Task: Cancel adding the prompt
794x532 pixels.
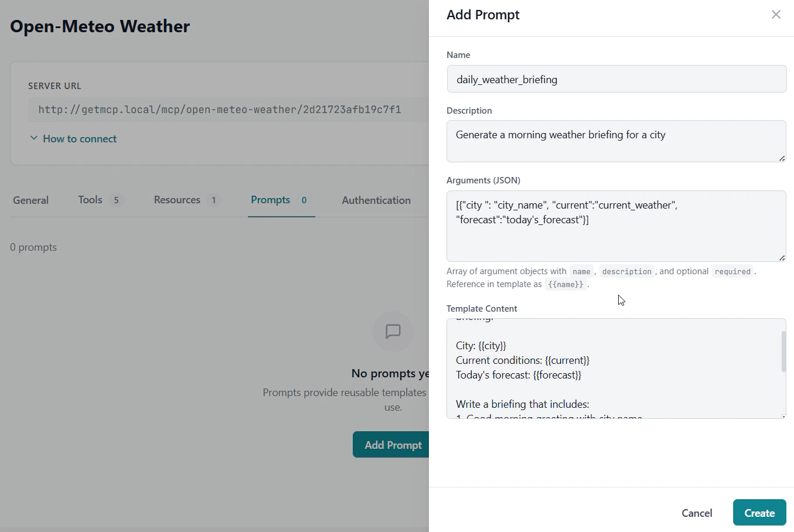Action: coord(697,513)
